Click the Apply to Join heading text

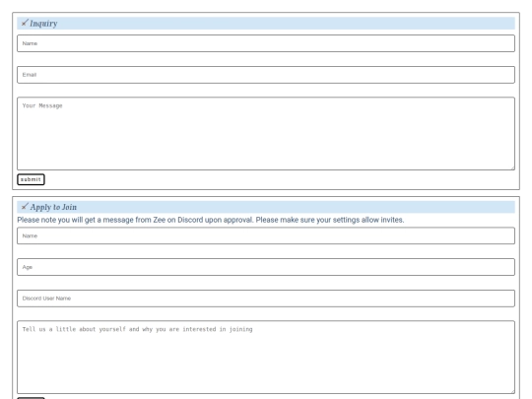click(x=53, y=207)
